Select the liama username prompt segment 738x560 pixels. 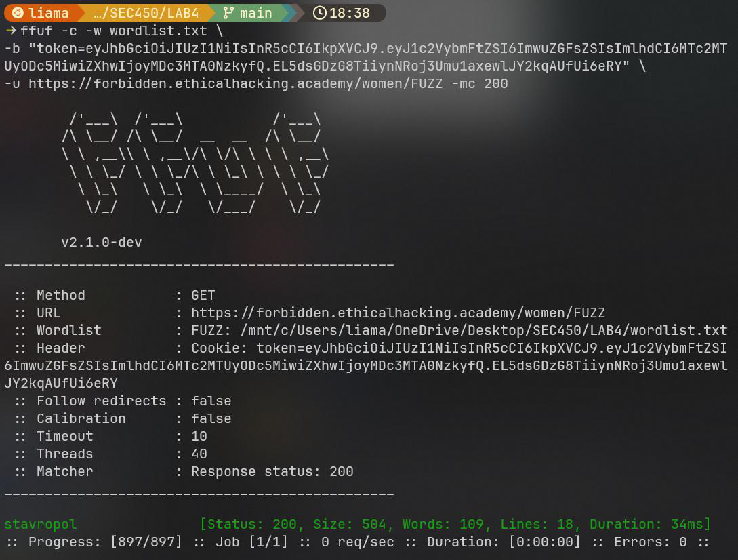point(48,13)
